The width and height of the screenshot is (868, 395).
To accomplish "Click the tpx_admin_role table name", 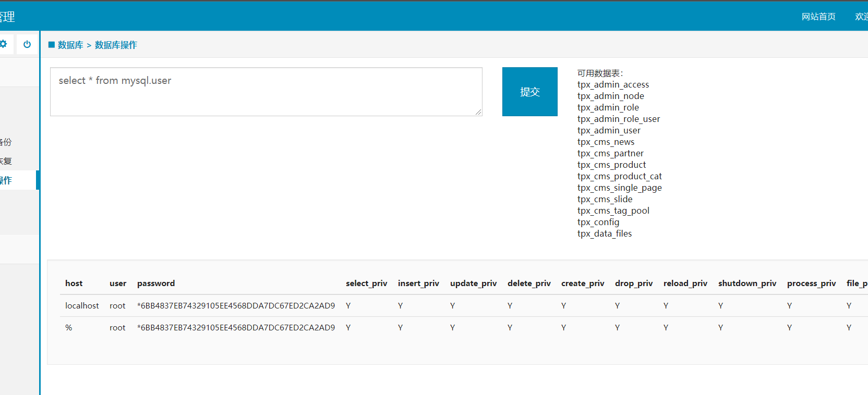I will pyautogui.click(x=608, y=107).
